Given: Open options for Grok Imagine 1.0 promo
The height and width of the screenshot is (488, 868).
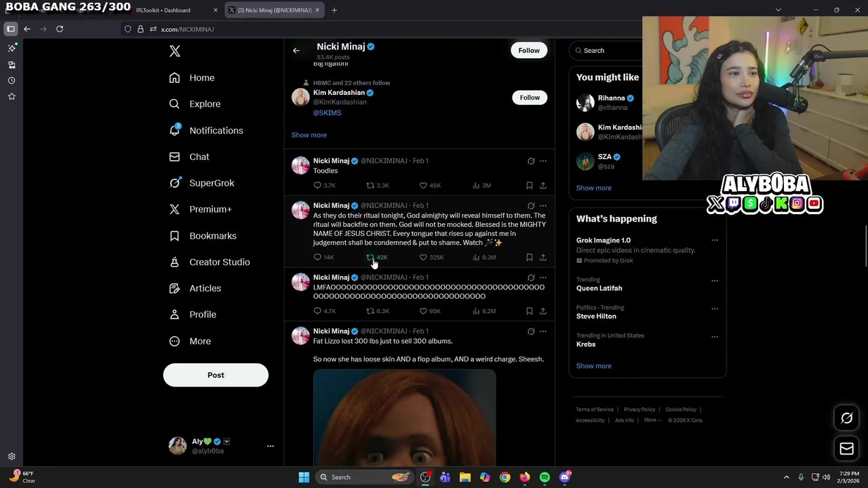Looking at the screenshot, I should click(715, 241).
